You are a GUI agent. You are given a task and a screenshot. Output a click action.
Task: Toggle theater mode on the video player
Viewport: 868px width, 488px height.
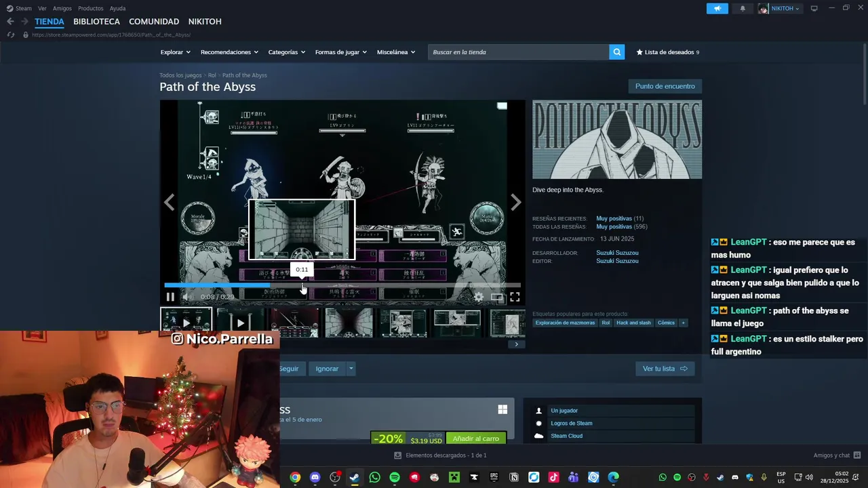497,297
